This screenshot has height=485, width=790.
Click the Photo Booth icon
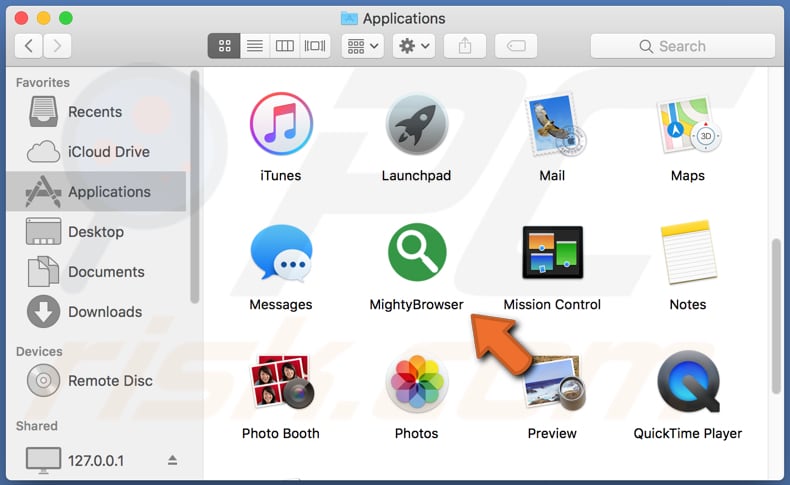coord(281,381)
